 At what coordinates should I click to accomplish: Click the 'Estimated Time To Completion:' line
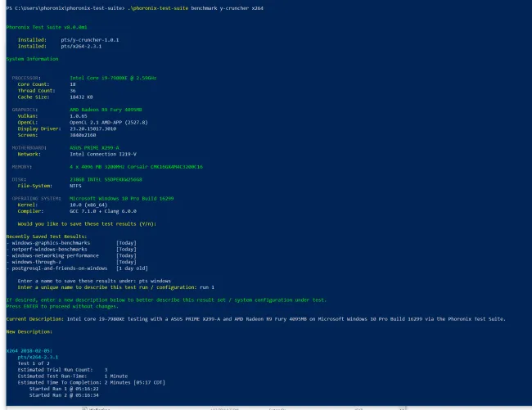pos(92,383)
